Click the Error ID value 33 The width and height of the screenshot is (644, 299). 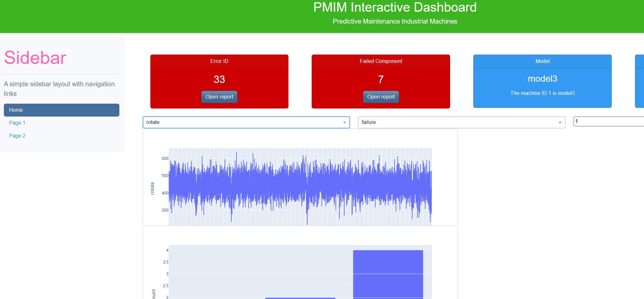pos(219,79)
